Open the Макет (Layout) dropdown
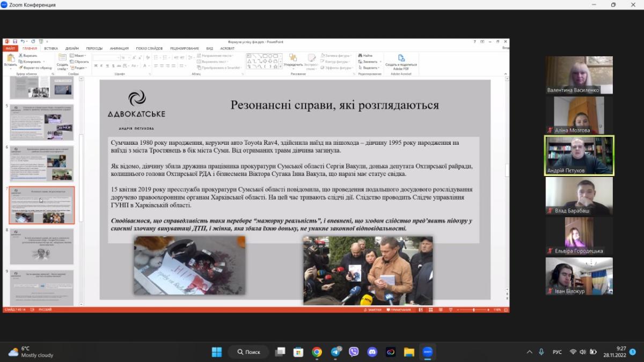The width and height of the screenshot is (644, 362). click(x=78, y=55)
